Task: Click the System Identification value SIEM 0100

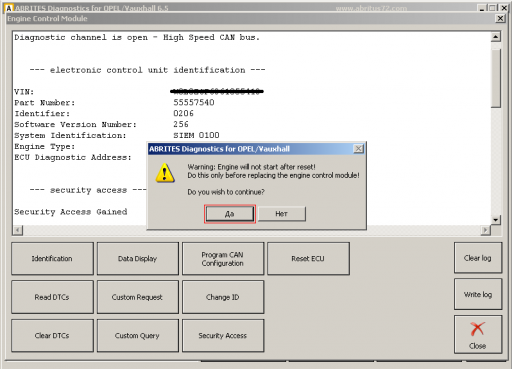Action: [196, 135]
